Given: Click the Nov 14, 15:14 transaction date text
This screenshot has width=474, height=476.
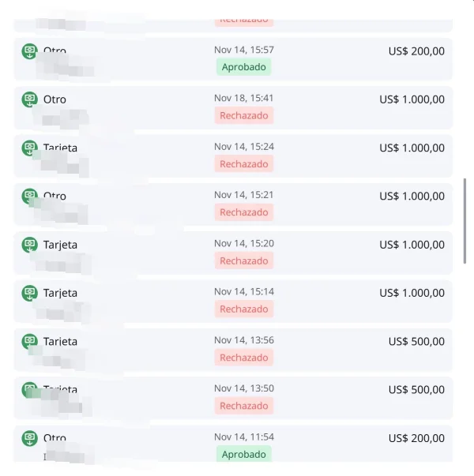Looking at the screenshot, I should 244,292.
